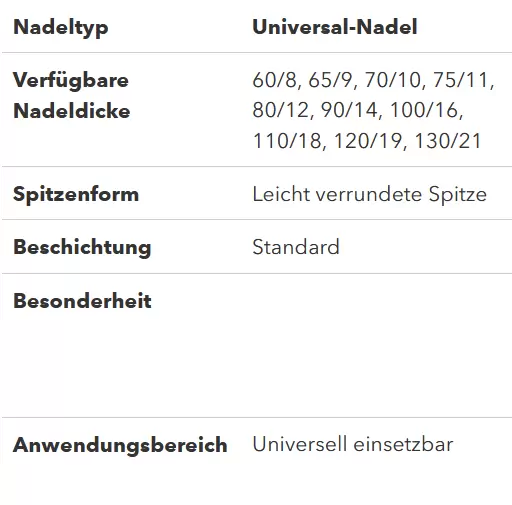Click the Besonderheit label
Screen dimensions: 512x505
coord(82,301)
